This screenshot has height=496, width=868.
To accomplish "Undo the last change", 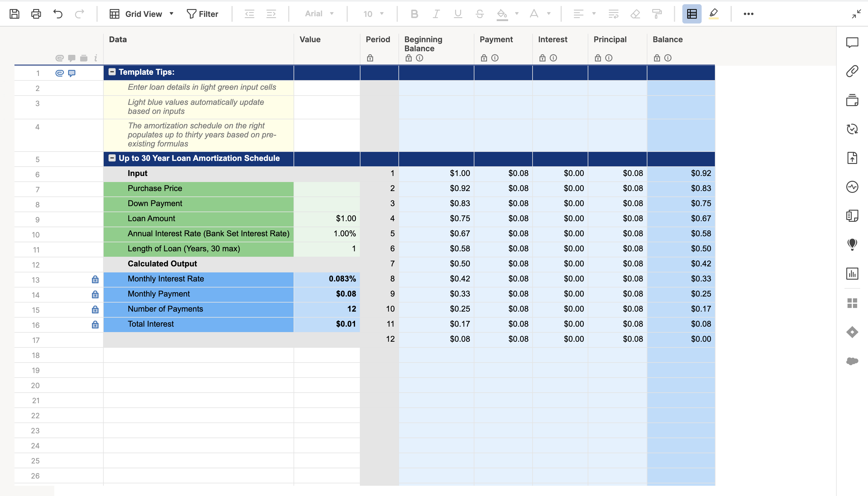I will click(x=58, y=14).
